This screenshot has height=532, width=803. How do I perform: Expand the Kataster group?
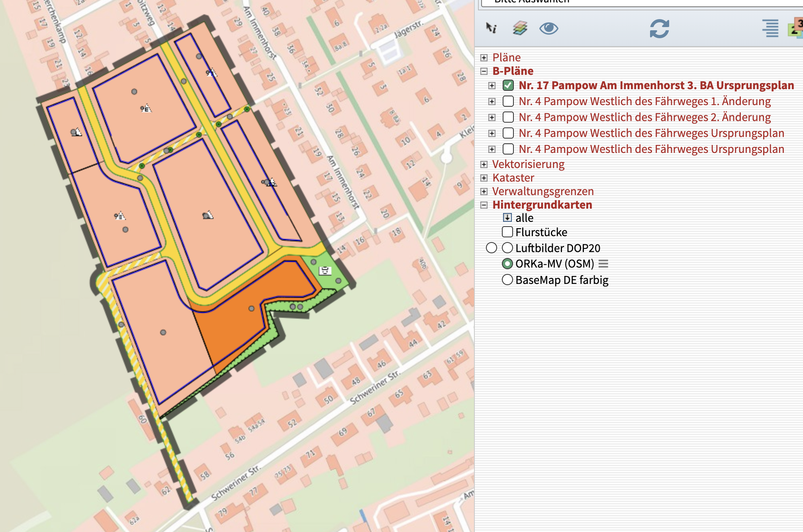pyautogui.click(x=484, y=178)
